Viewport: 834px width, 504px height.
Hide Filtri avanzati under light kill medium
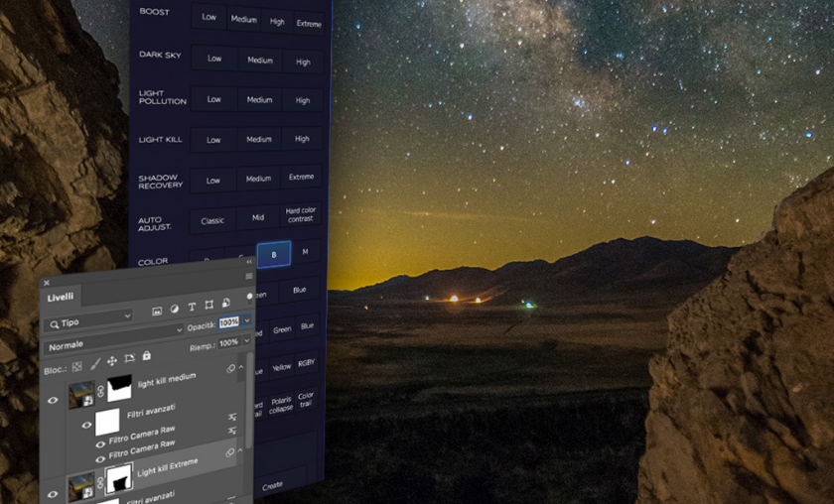click(86, 425)
